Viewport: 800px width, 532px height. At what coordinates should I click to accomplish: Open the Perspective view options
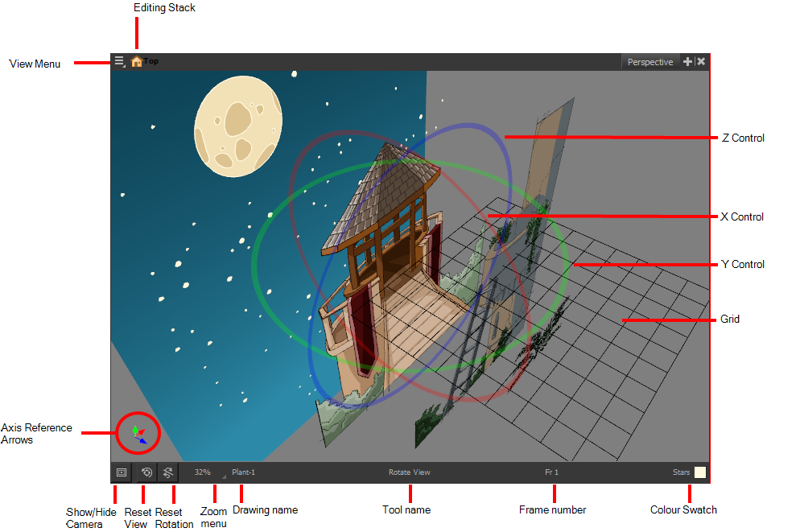[650, 61]
